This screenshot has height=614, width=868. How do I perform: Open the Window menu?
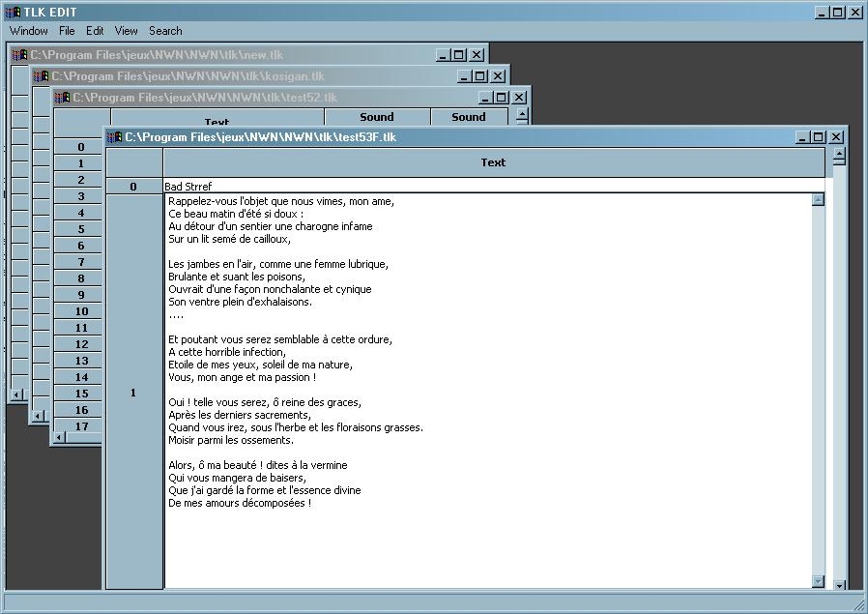click(28, 31)
